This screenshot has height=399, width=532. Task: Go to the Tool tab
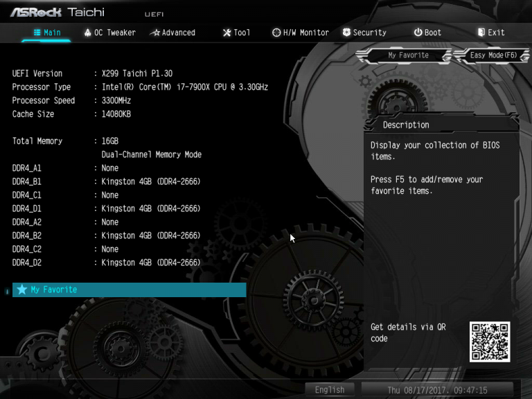[236, 33]
